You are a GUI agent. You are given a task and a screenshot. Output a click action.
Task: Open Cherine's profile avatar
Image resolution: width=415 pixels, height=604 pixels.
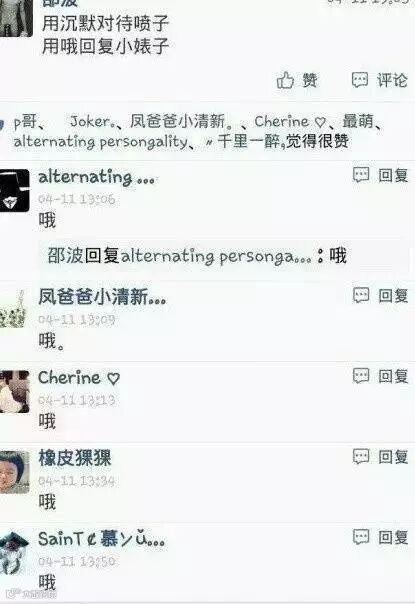coord(14,391)
